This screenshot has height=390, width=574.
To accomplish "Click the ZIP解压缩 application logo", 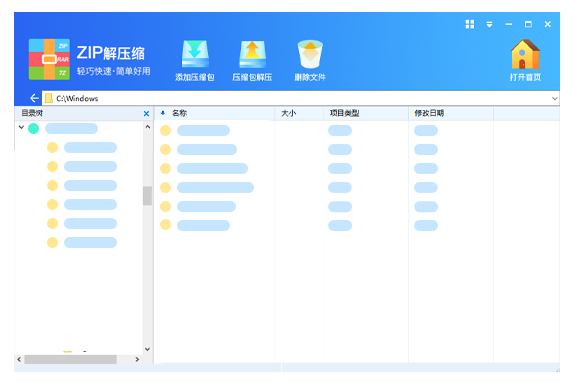I will coord(49,59).
